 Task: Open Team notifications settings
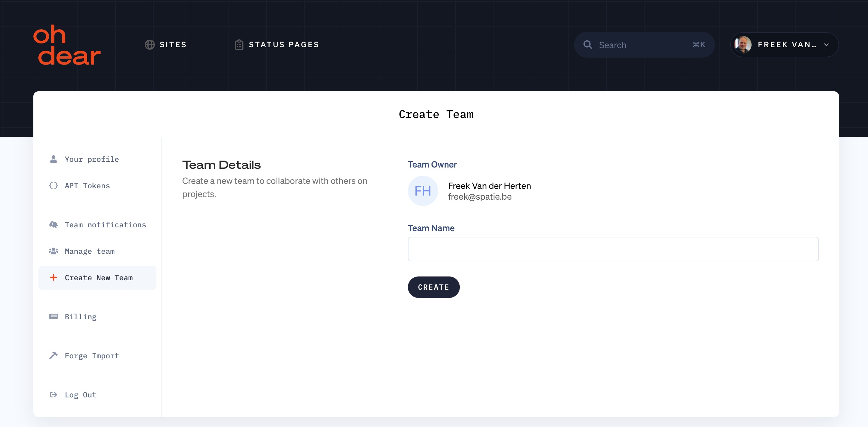[97, 225]
